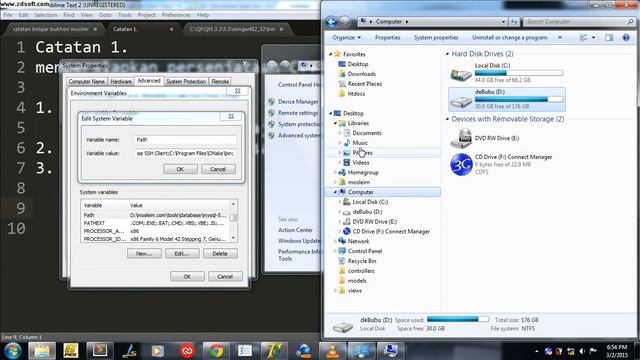640x360 pixels.
Task: Switch to Hardware tab in System Properties
Action: [x=121, y=82]
